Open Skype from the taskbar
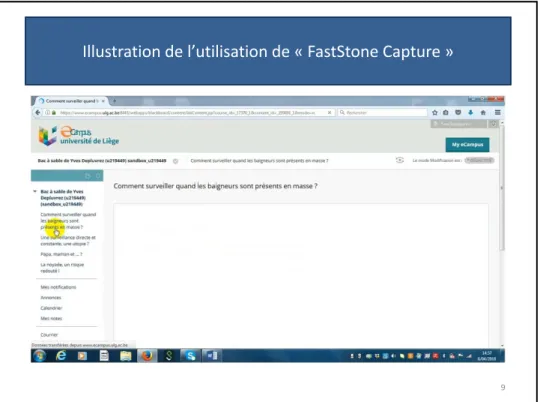 [190, 355]
